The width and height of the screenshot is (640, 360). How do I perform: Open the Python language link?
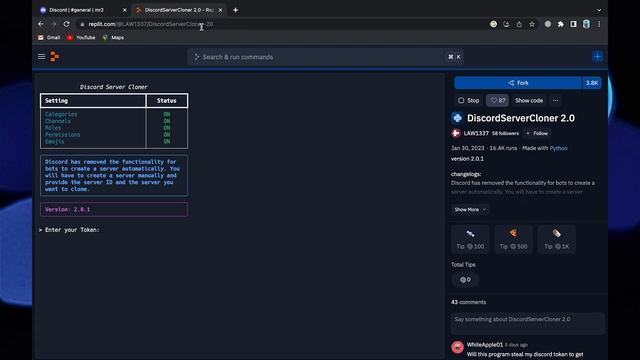pyautogui.click(x=558, y=148)
